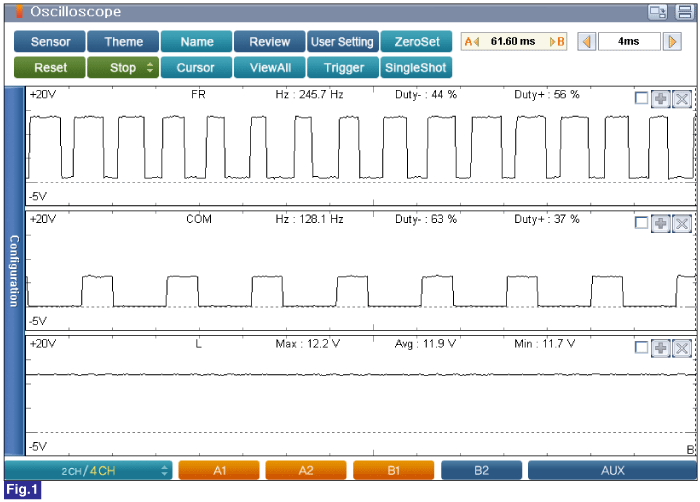Click the Duty+ : 56 % reading
Viewport: 700px width, 502px height.
[547, 95]
